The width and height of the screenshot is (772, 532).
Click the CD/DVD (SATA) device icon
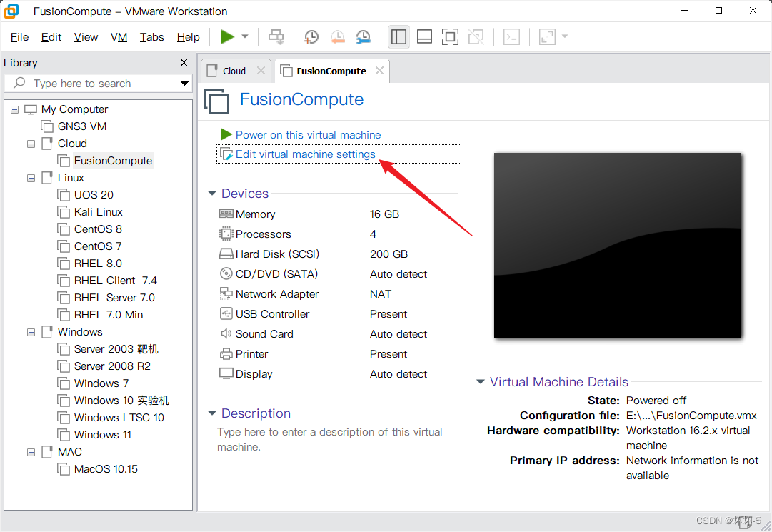226,273
